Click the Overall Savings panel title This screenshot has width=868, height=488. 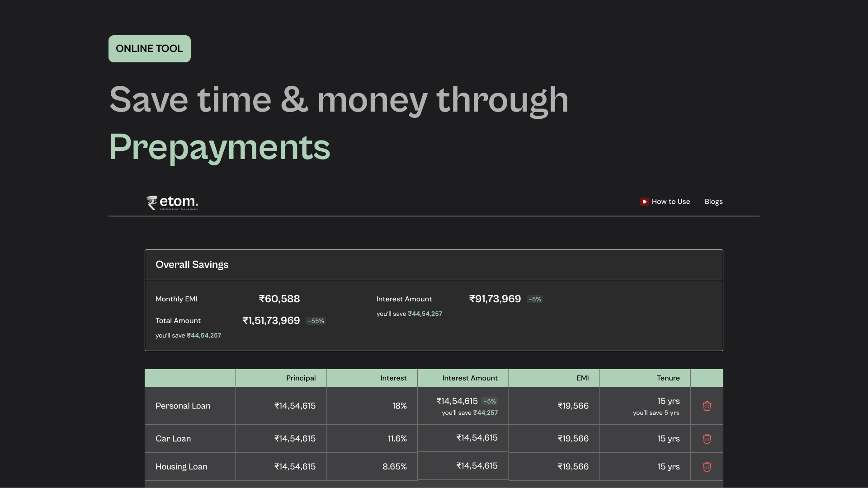click(x=192, y=264)
